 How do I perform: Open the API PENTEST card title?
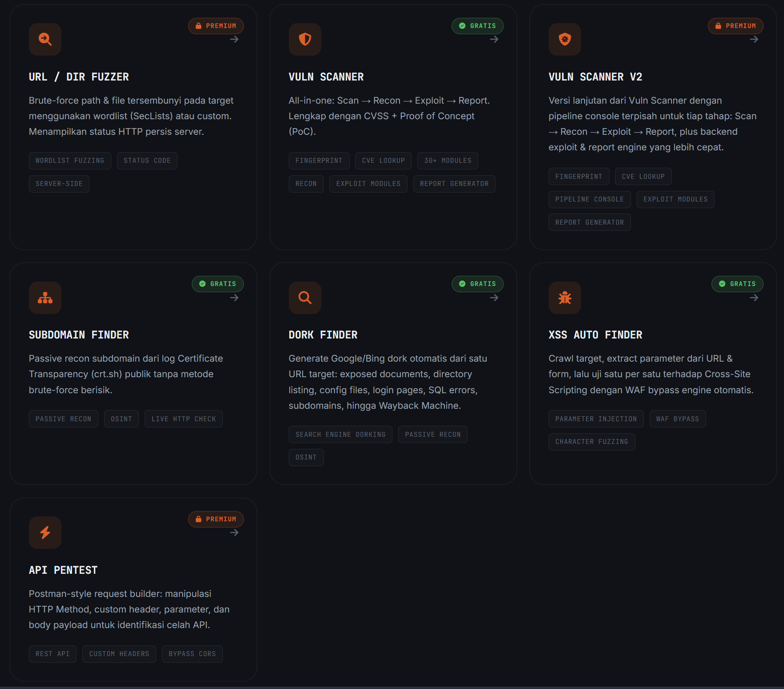63,570
